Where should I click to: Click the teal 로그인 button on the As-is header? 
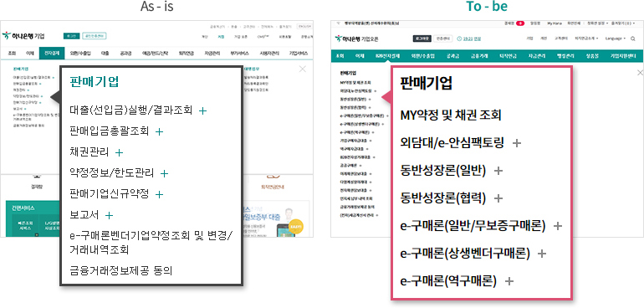(71, 36)
